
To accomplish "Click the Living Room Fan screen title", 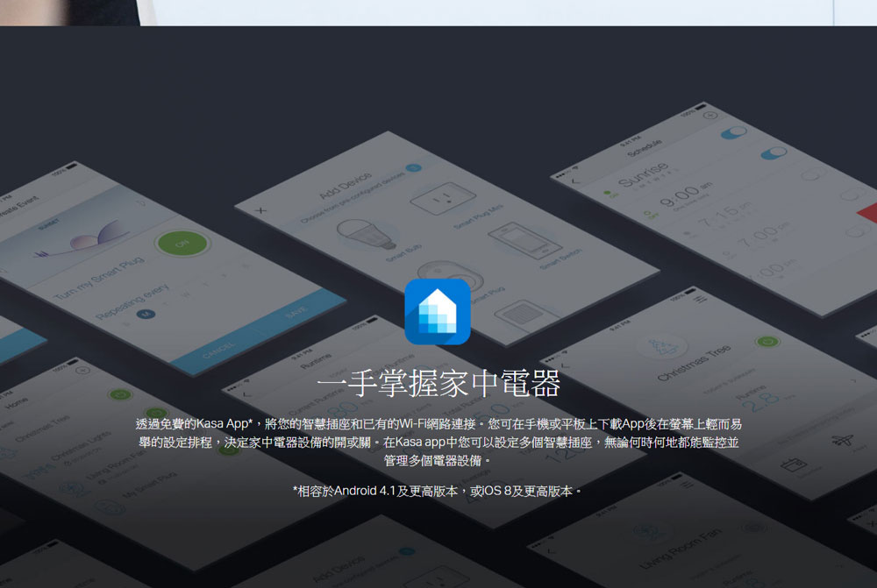I will [681, 549].
